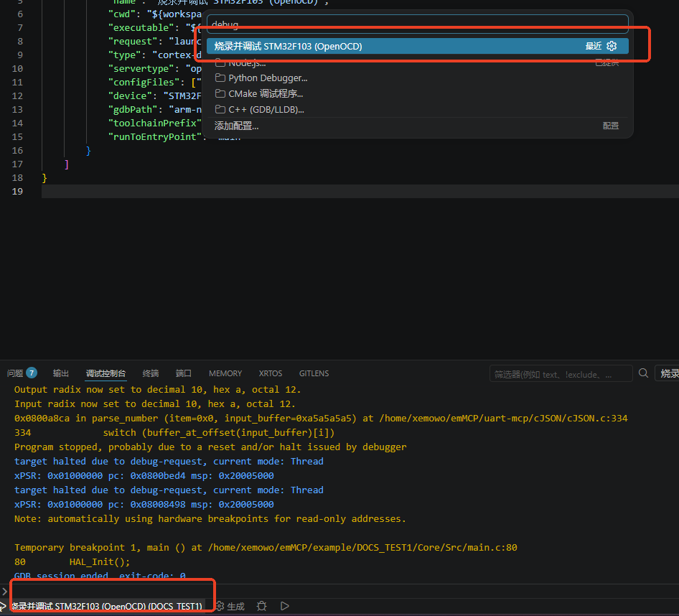The width and height of the screenshot is (679, 616).
Task: Focus the debug console filter box
Action: tap(561, 373)
